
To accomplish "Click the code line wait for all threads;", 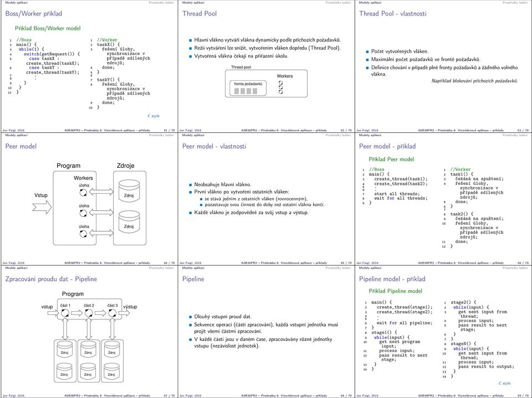I will (x=401, y=198).
